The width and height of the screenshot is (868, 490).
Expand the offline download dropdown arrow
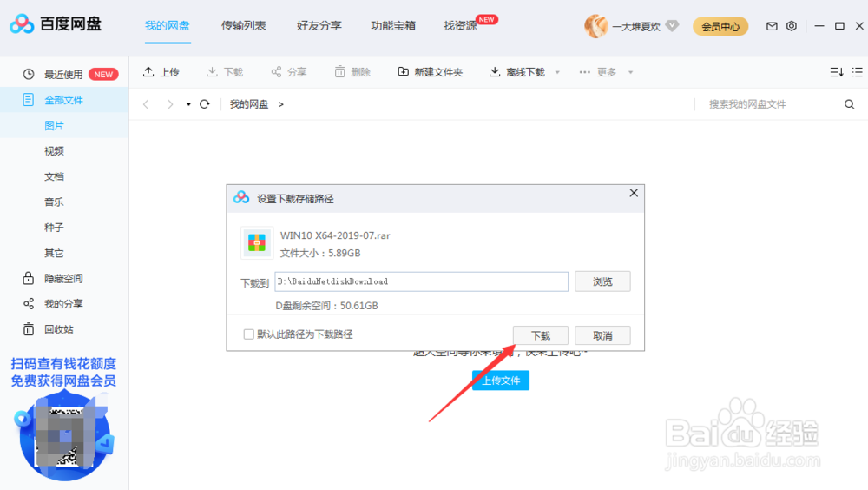pos(557,73)
